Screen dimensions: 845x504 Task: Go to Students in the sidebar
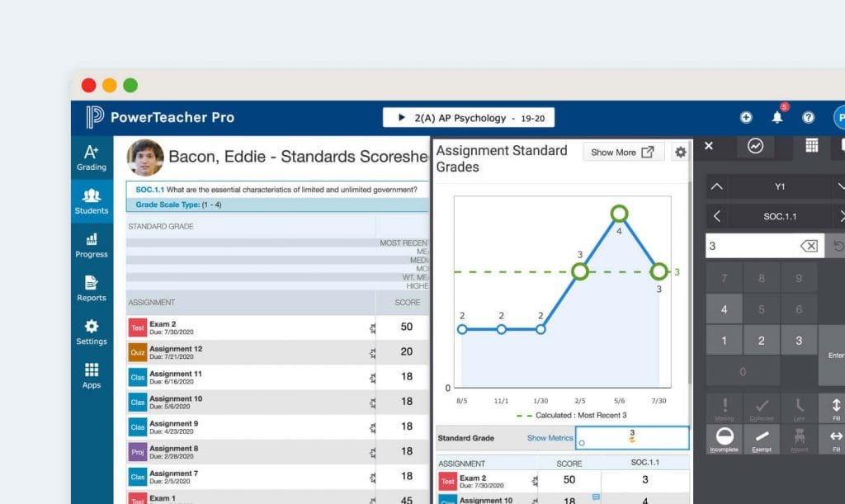pyautogui.click(x=92, y=201)
